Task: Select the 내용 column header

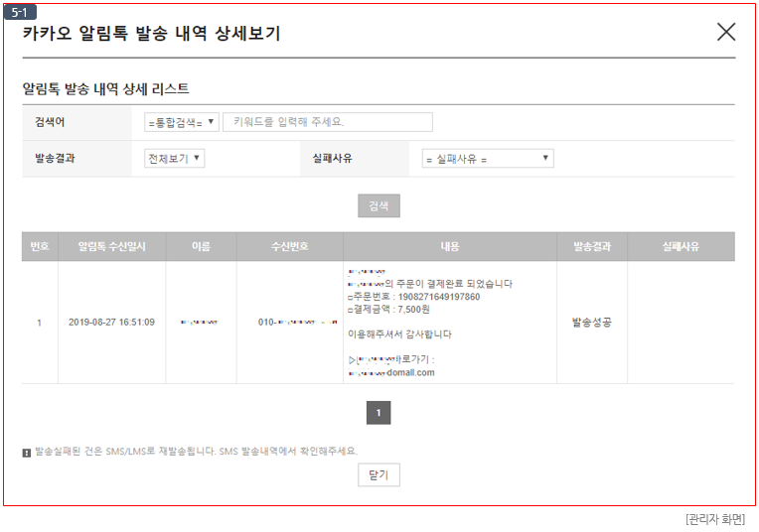Action: pyautogui.click(x=450, y=246)
